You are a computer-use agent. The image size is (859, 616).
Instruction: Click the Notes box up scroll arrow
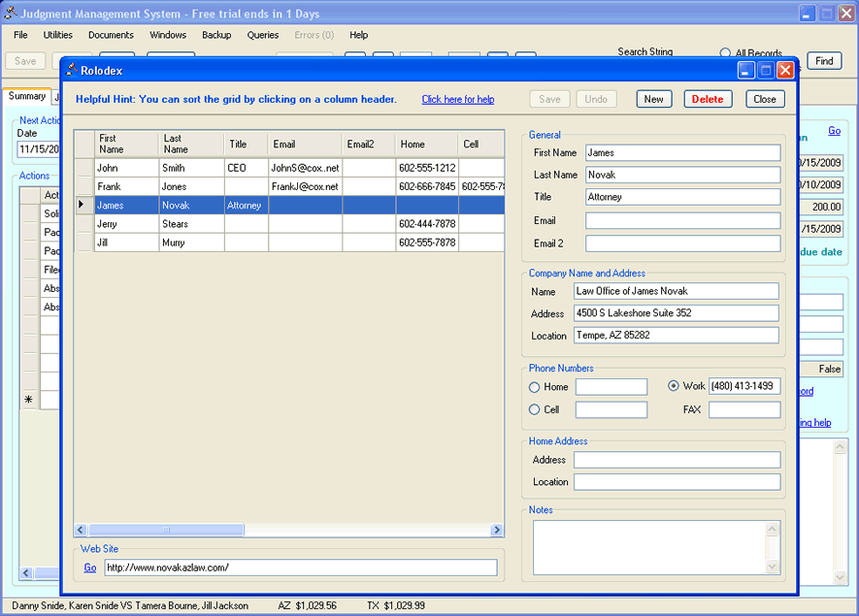tap(773, 529)
